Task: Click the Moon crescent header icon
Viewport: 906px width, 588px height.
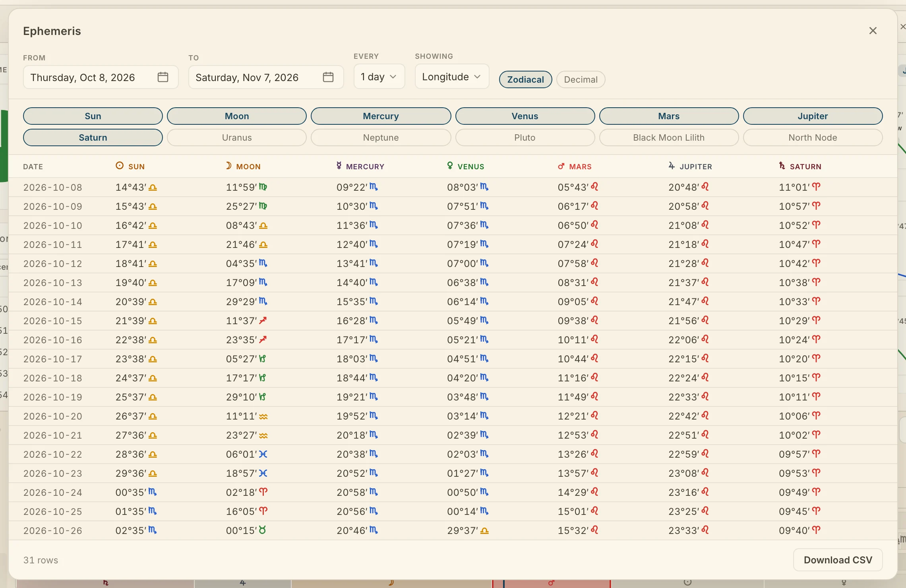Action: pyautogui.click(x=228, y=166)
